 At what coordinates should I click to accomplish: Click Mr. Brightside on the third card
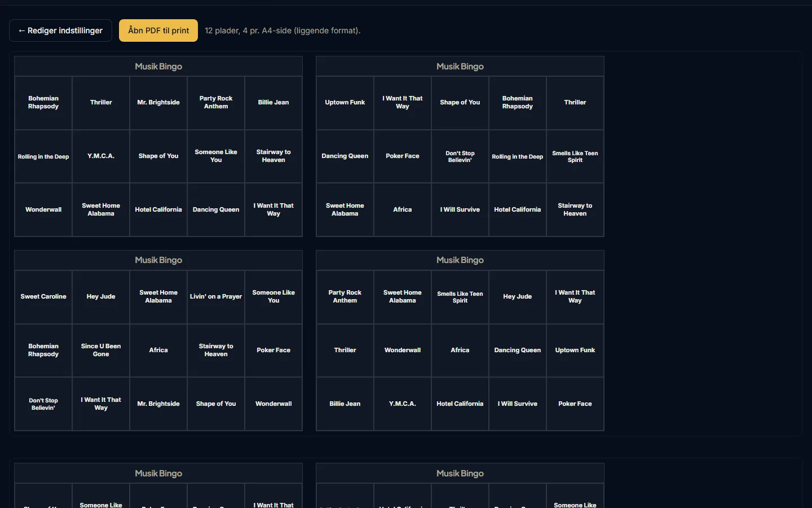[158, 404]
